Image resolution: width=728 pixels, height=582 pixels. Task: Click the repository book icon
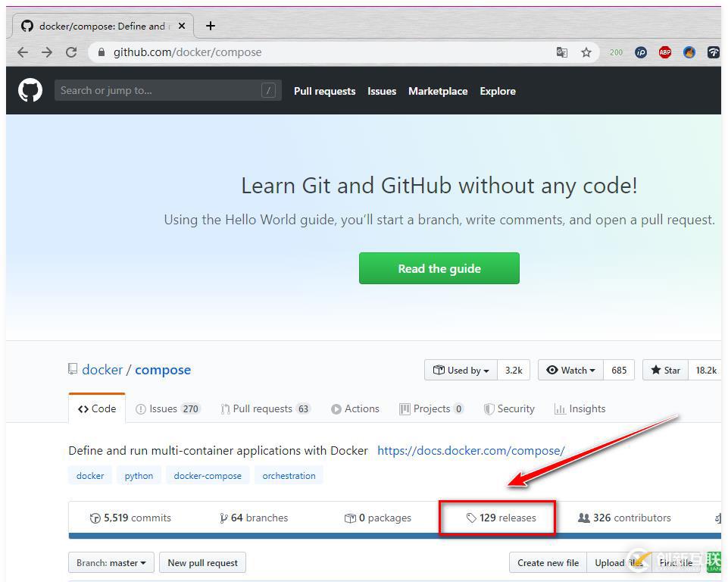[x=73, y=369]
